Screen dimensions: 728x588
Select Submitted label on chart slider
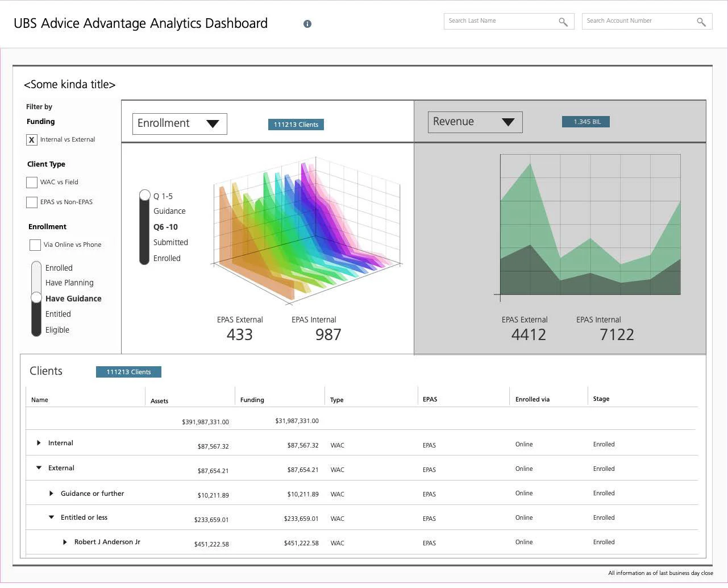click(170, 242)
